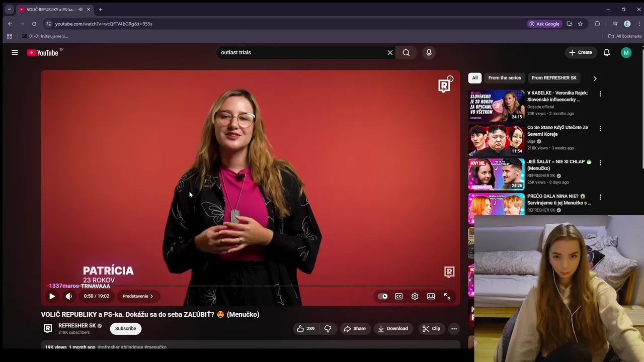Reload the page
The width and height of the screenshot is (644, 362).
coord(34,24)
